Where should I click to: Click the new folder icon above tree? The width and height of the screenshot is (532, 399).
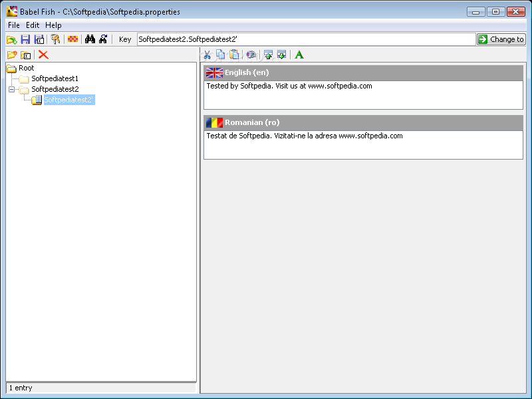tap(12, 55)
